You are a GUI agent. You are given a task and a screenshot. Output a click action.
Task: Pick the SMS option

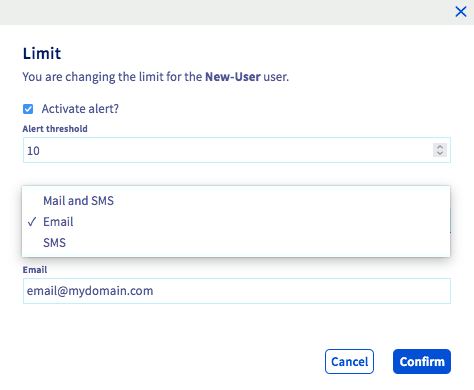pos(236,243)
